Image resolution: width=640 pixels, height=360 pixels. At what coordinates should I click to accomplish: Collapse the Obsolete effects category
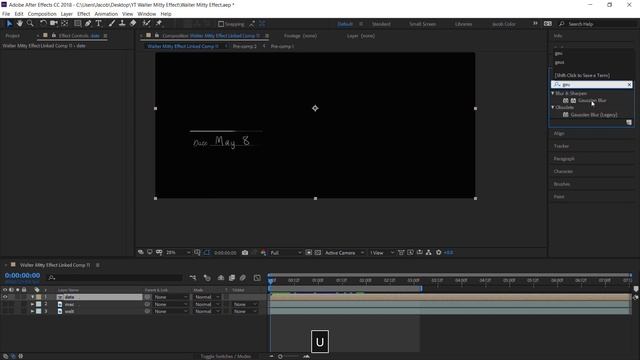553,107
